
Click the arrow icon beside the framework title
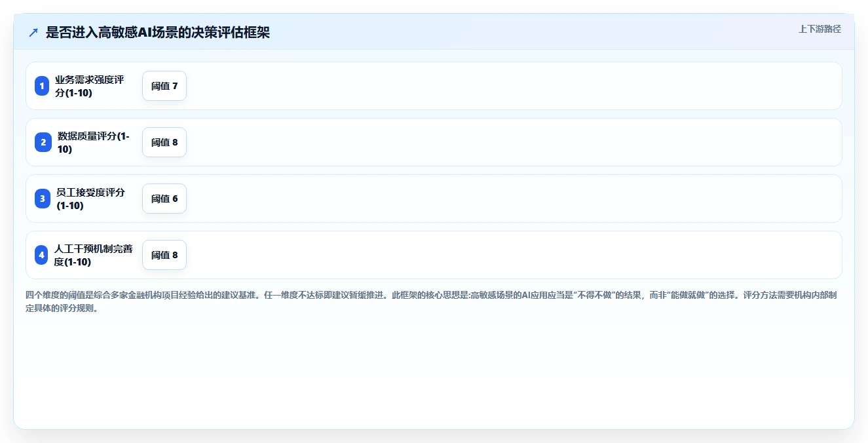pyautogui.click(x=33, y=32)
